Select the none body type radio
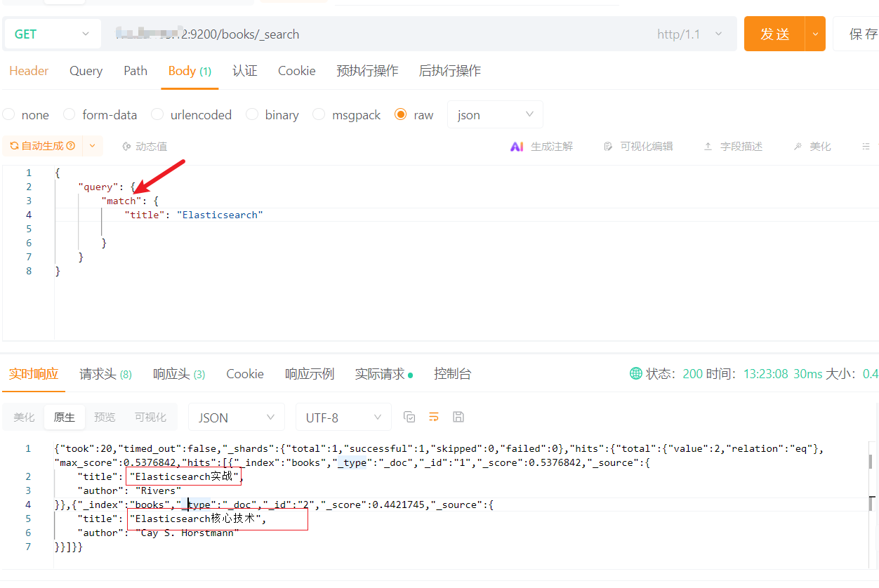 point(9,114)
